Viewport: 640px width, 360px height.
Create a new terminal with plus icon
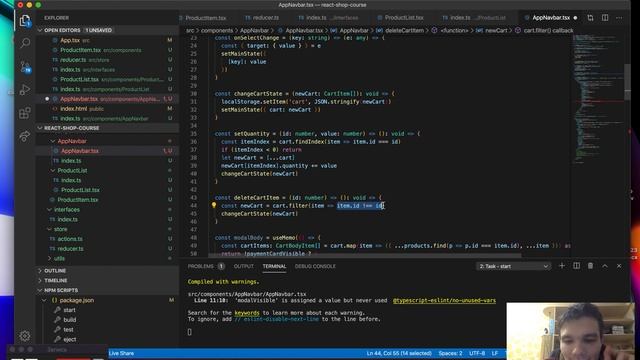[562, 266]
